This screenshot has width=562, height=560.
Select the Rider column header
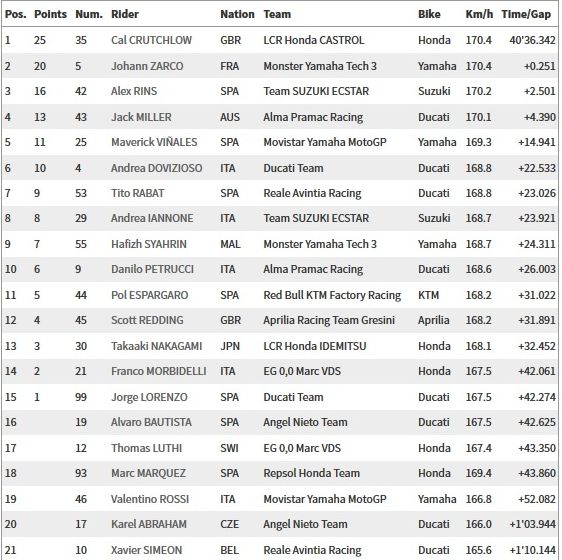tap(125, 14)
